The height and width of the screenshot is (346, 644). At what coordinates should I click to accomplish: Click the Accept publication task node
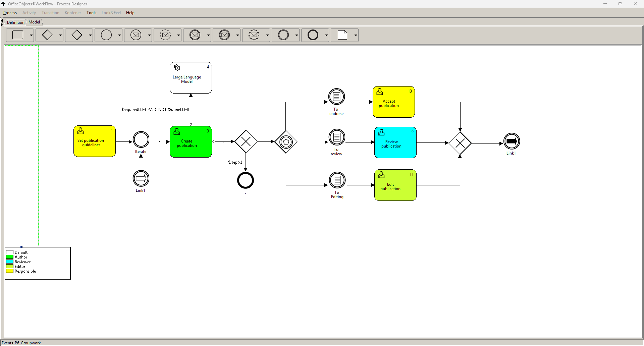[394, 102]
